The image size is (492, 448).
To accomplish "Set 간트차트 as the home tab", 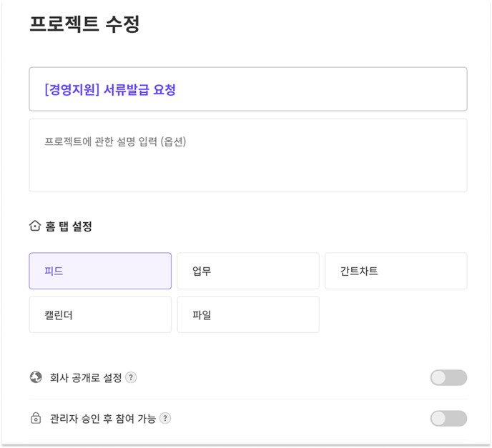I will (395, 271).
